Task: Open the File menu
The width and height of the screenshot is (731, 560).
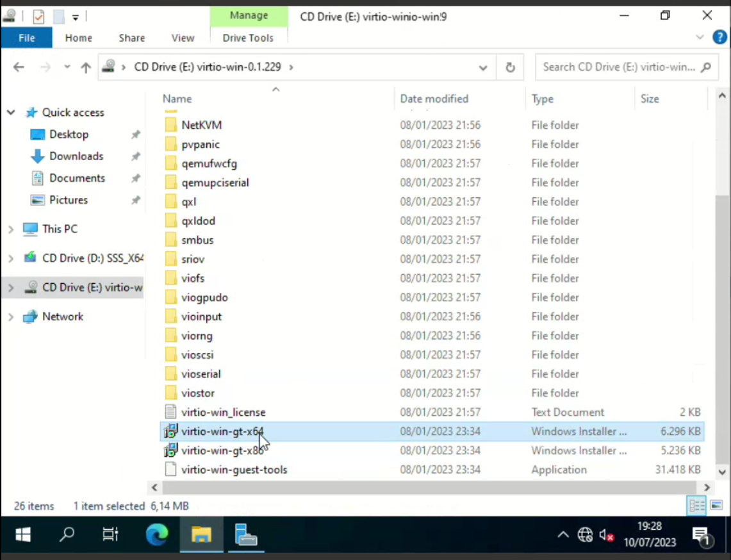Action: [26, 38]
